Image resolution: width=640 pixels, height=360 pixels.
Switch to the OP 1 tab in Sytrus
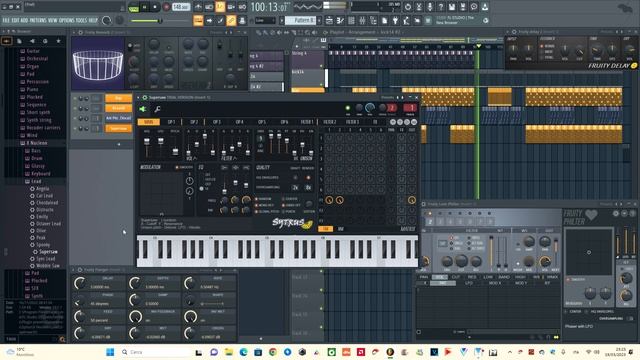coord(171,122)
